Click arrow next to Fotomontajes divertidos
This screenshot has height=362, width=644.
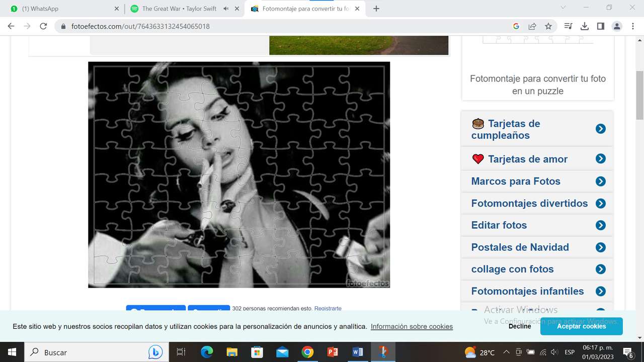pyautogui.click(x=600, y=203)
